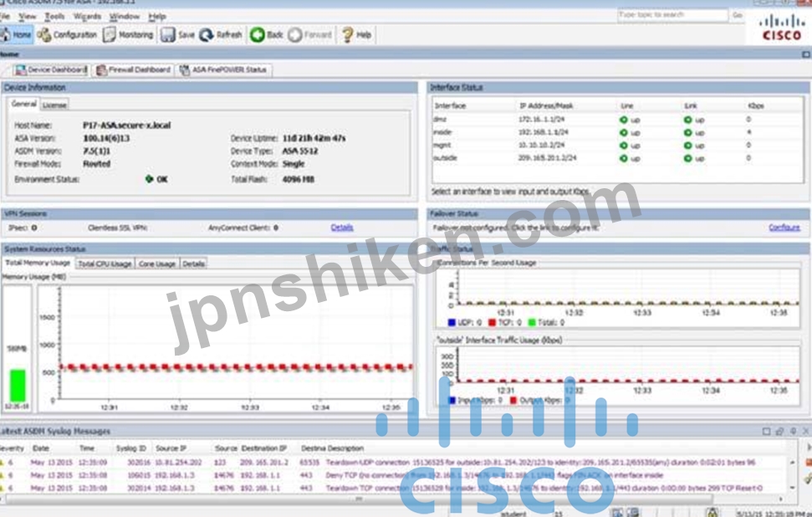Click the IP Address/Mask column header
The width and height of the screenshot is (812, 517).
click(546, 105)
